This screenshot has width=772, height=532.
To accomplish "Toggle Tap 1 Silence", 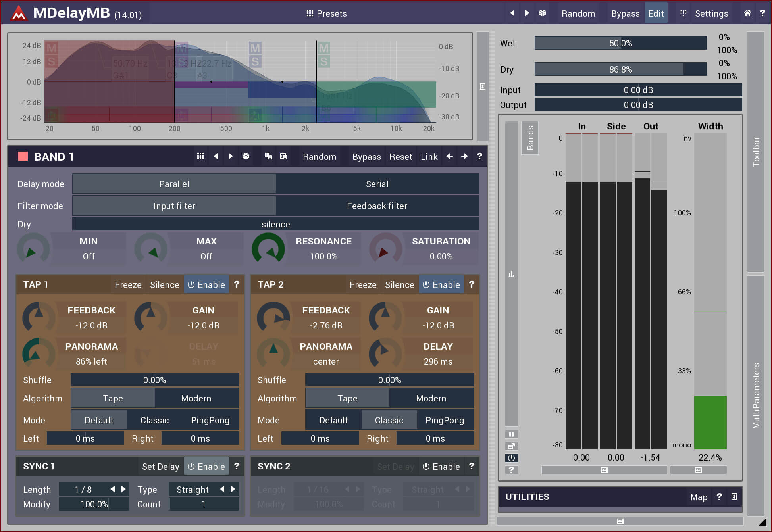I will (164, 285).
